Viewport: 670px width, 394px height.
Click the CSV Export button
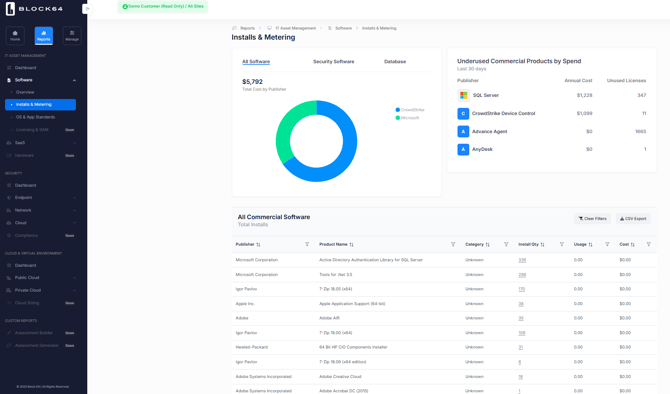tap(633, 218)
